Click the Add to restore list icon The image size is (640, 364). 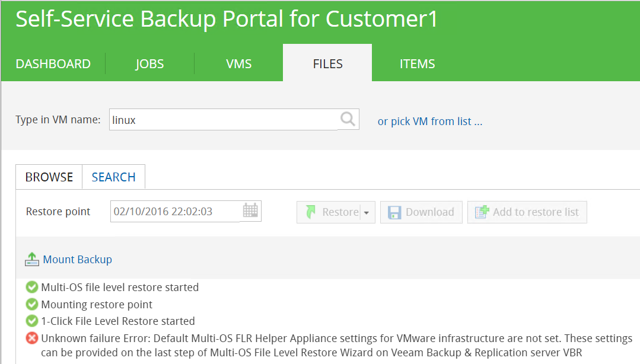481,212
